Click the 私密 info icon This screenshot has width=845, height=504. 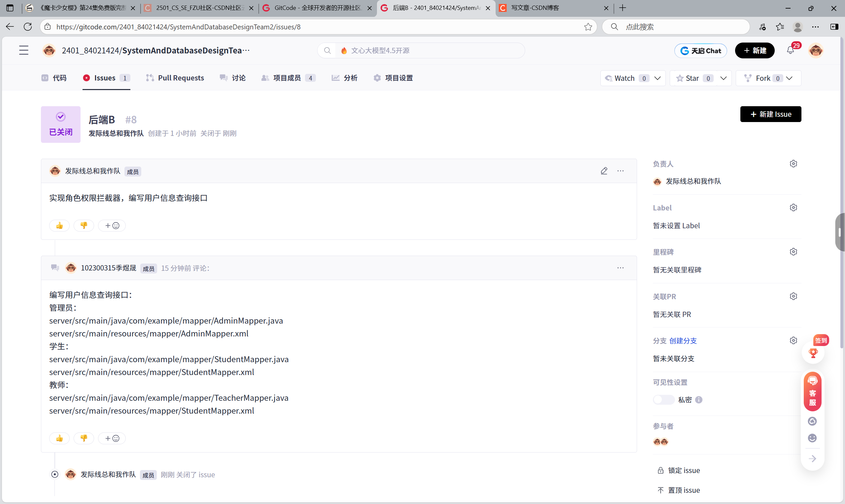pos(699,400)
